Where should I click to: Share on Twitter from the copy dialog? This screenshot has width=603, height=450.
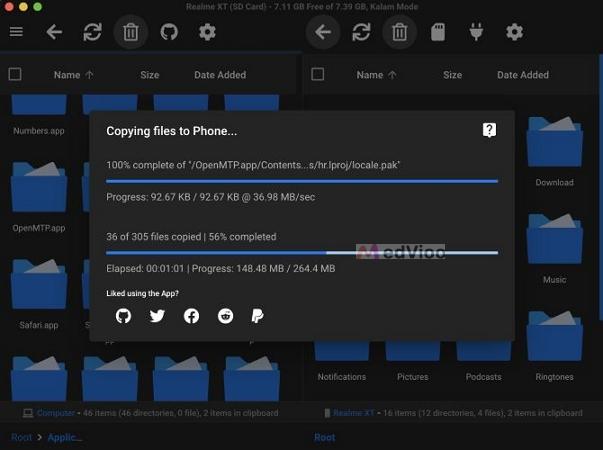[x=157, y=316]
